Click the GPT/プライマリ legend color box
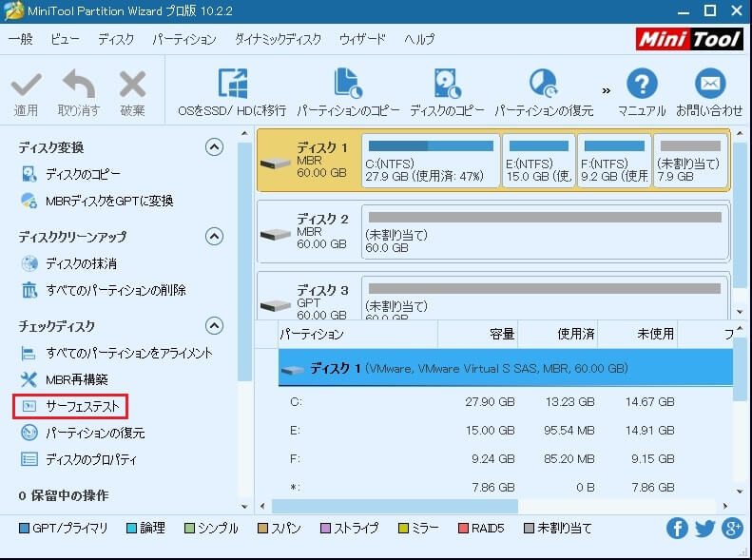The image size is (752, 560). [x=24, y=529]
